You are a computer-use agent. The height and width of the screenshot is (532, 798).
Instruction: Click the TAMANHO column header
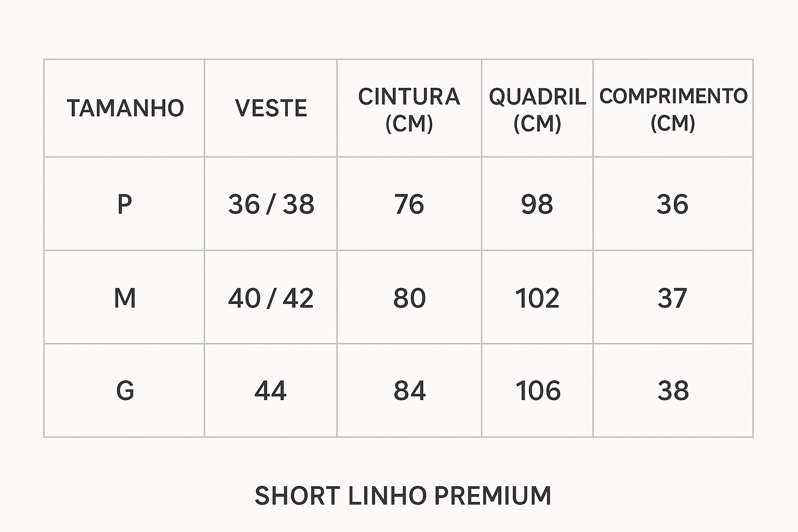click(125, 109)
